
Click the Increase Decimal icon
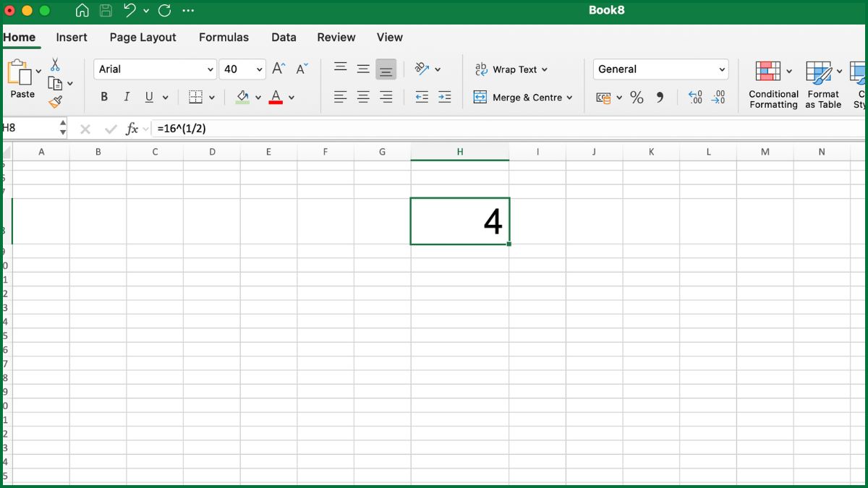(695, 98)
